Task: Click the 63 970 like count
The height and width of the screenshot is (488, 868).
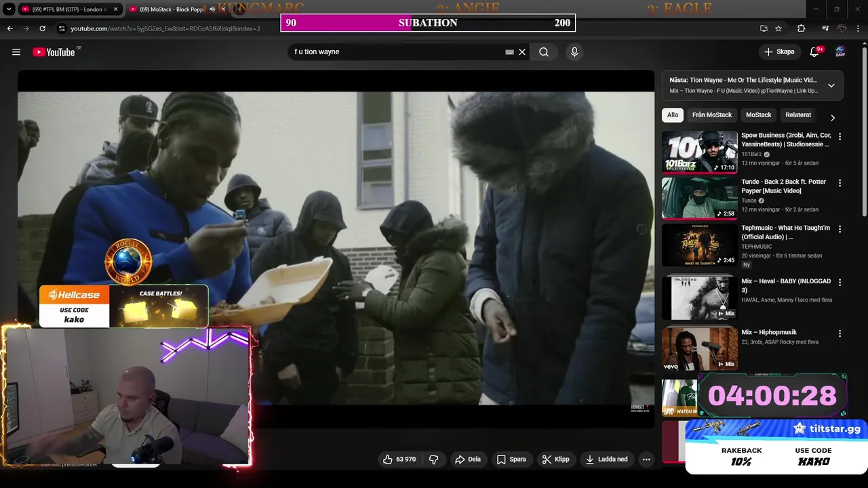Action: coord(406,460)
